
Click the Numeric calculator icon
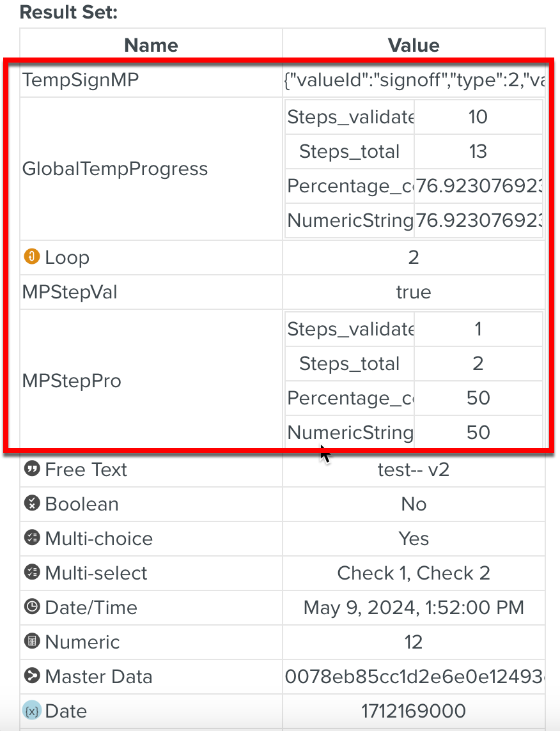(31, 642)
